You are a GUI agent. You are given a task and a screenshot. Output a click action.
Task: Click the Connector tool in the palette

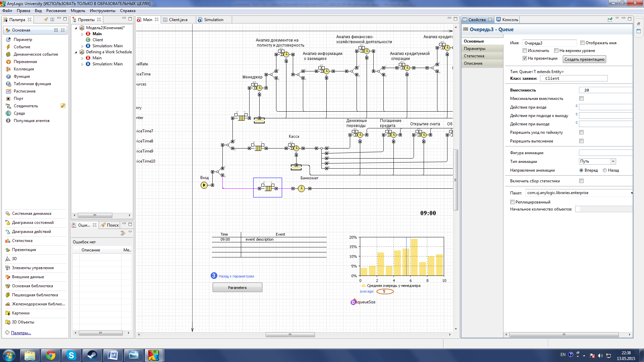(25, 106)
